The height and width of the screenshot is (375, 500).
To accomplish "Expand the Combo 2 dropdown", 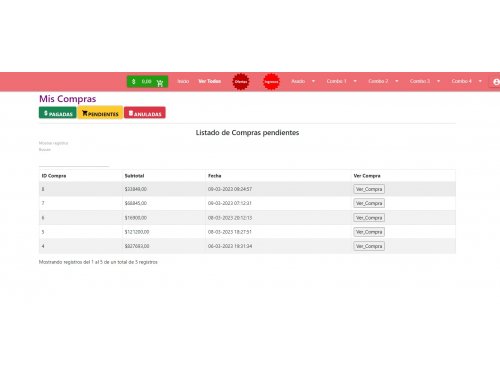I will (x=383, y=81).
